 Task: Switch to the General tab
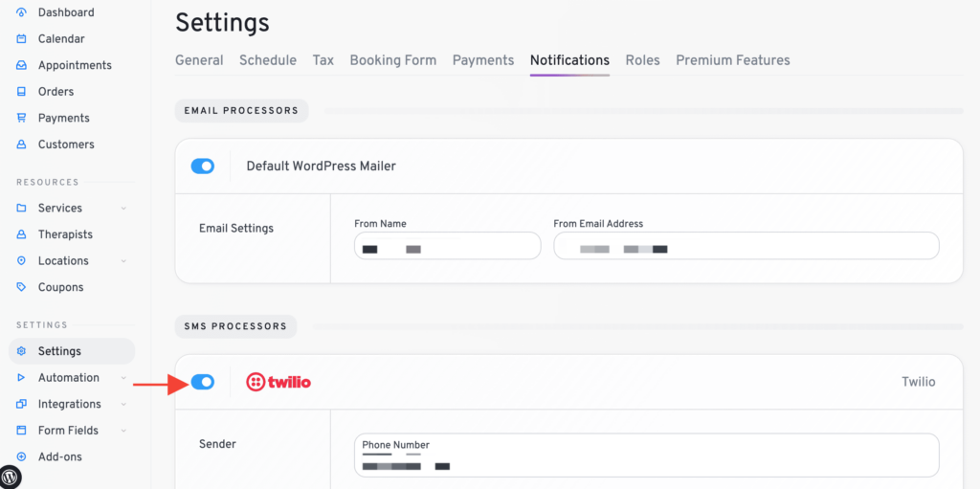[199, 60]
